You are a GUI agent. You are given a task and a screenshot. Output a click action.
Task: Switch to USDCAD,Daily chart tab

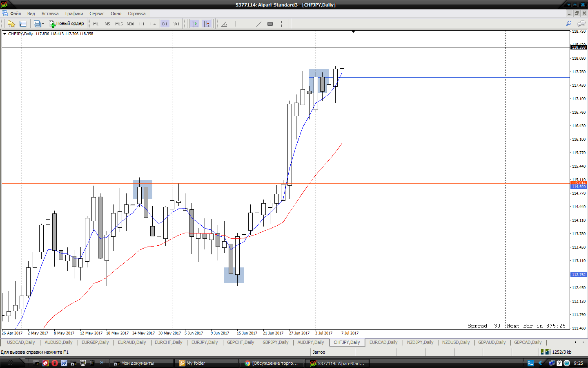[21, 342]
